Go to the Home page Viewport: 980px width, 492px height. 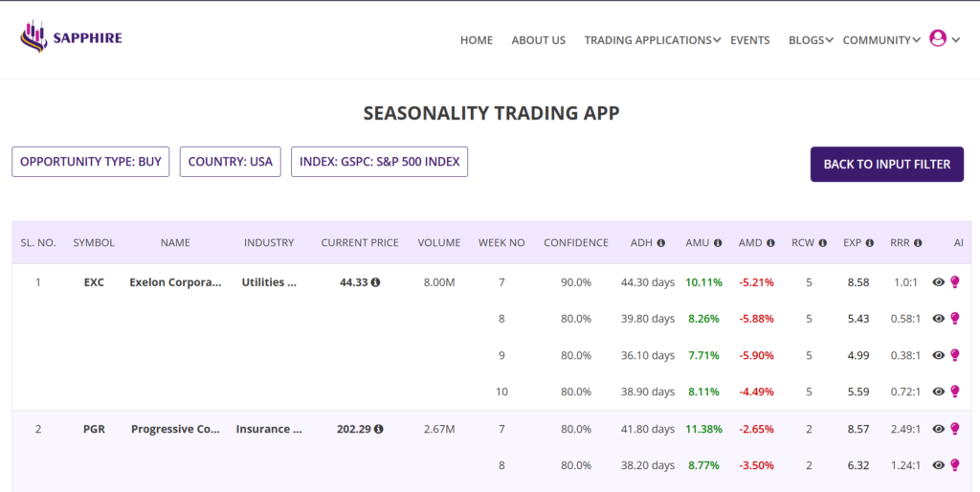pos(476,40)
